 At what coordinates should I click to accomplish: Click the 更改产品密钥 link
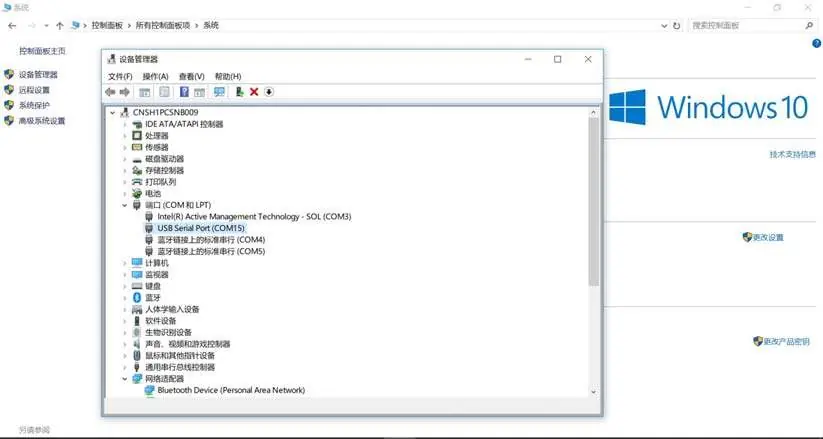tap(786, 341)
